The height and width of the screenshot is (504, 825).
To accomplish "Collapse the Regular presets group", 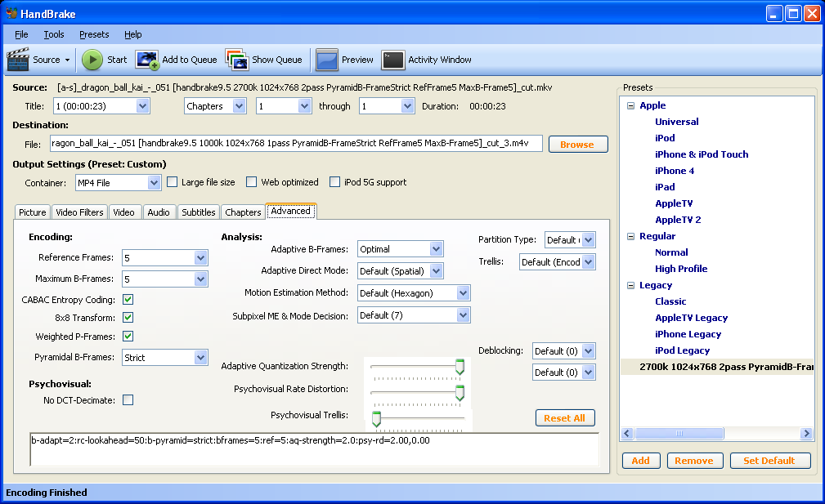I will coord(631,237).
